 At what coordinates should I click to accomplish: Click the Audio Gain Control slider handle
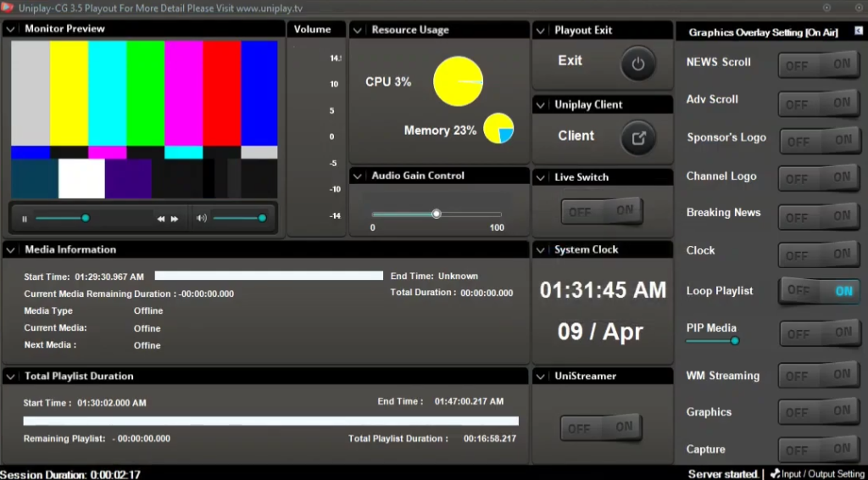tap(437, 214)
